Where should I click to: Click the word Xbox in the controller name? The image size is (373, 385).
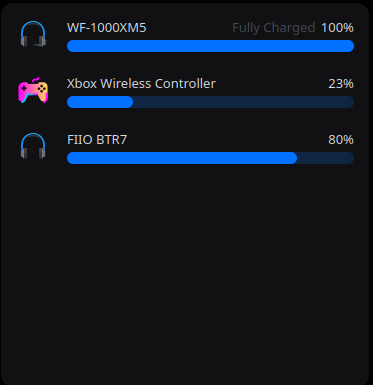82,84
